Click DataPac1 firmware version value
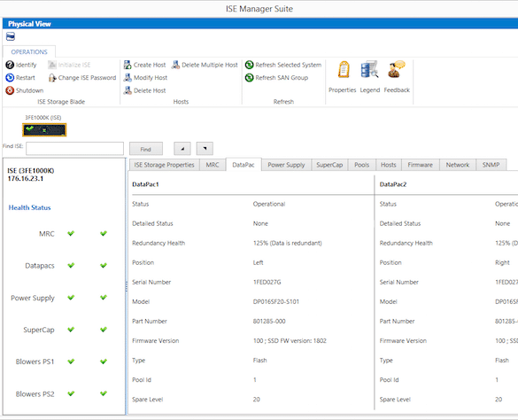The image size is (518, 420). (x=290, y=340)
